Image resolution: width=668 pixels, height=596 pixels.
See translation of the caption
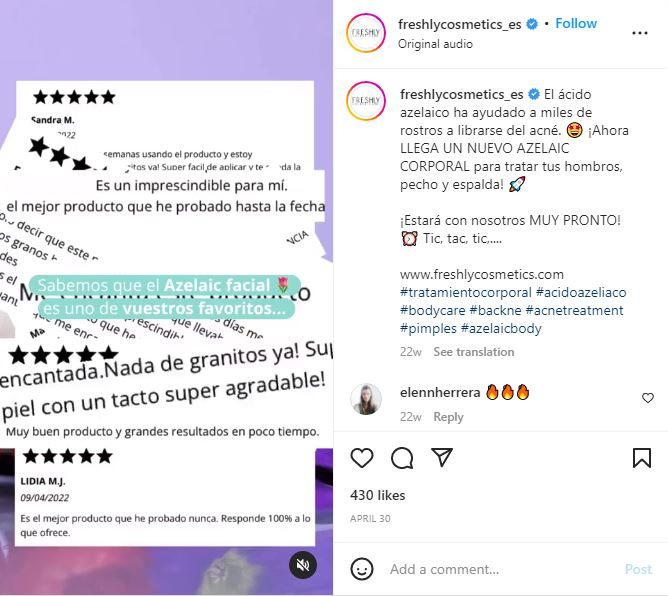click(x=473, y=352)
